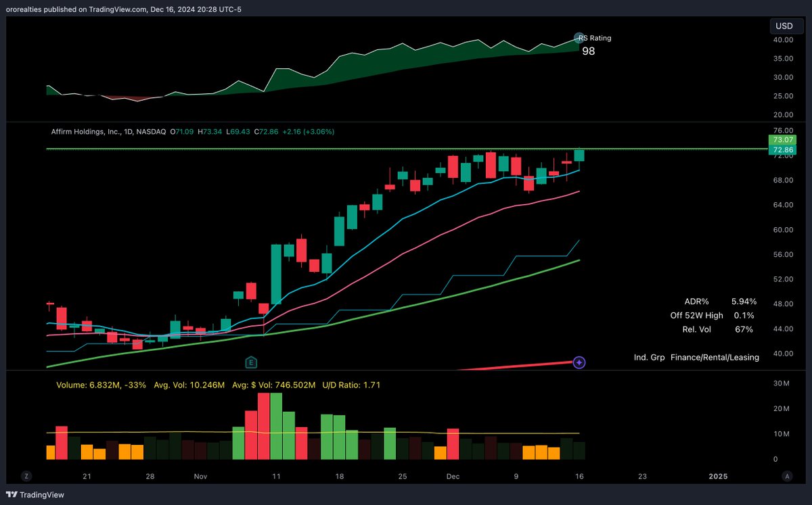
Task: Click the RS Rating circle marker
Action: tap(579, 39)
